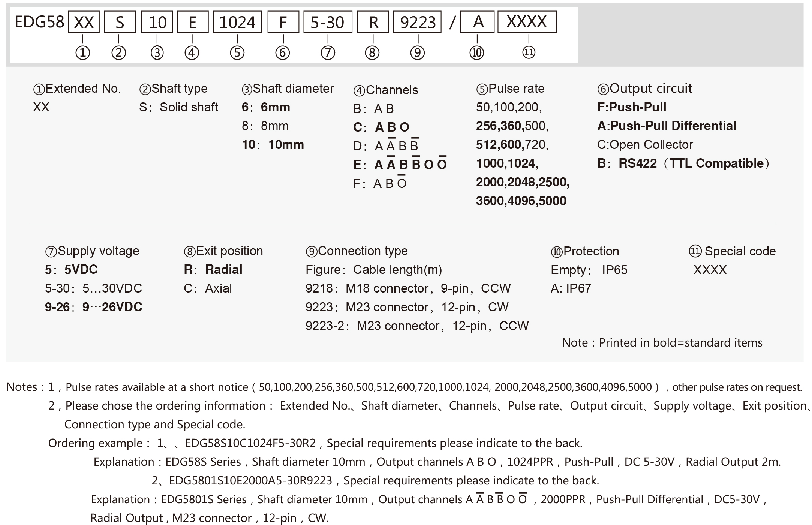Select the '⑦Supply voltage' heading
The height and width of the screenshot is (525, 812).
coord(92,251)
